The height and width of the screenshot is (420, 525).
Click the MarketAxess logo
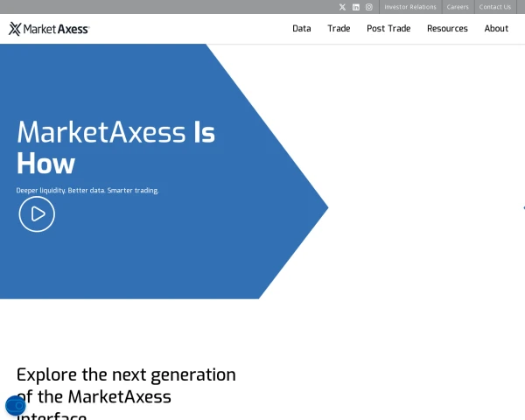pyautogui.click(x=49, y=29)
